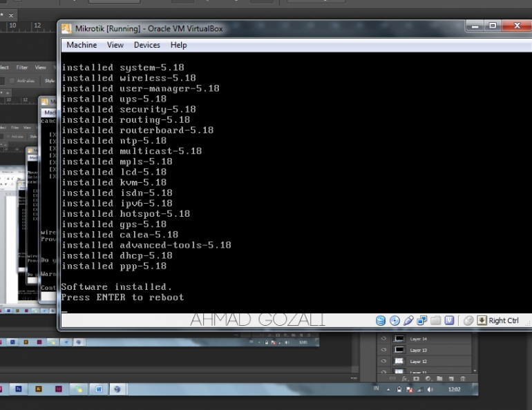Open shared folders status icon

[x=435, y=320]
